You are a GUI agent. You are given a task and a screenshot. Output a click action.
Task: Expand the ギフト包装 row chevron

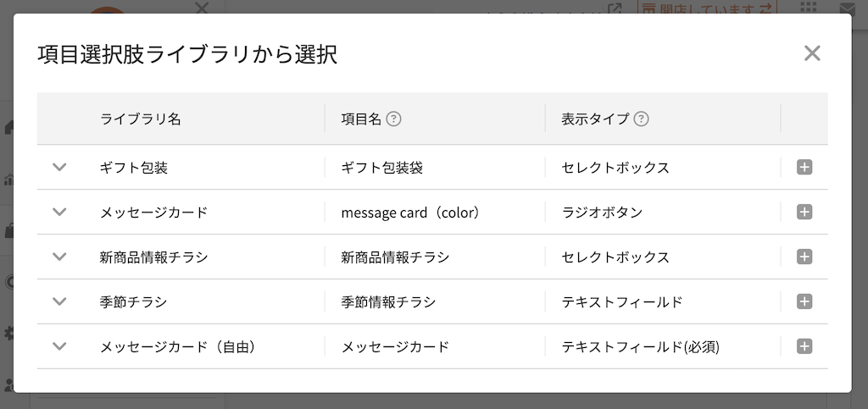coord(59,167)
